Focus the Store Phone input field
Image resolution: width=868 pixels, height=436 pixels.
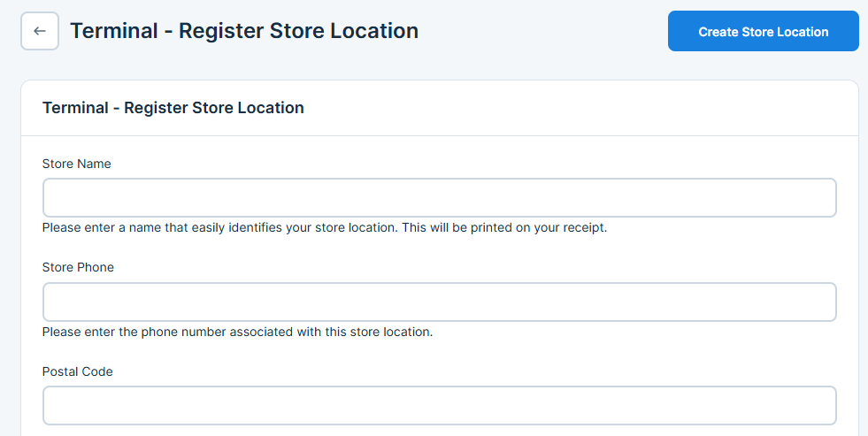439,302
